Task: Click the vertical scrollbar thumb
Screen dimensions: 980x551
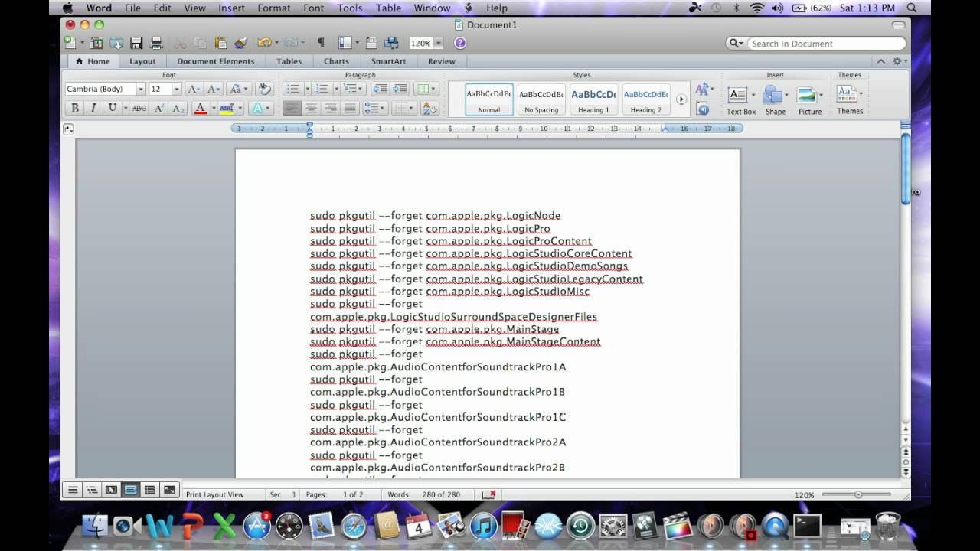Action: [x=906, y=168]
